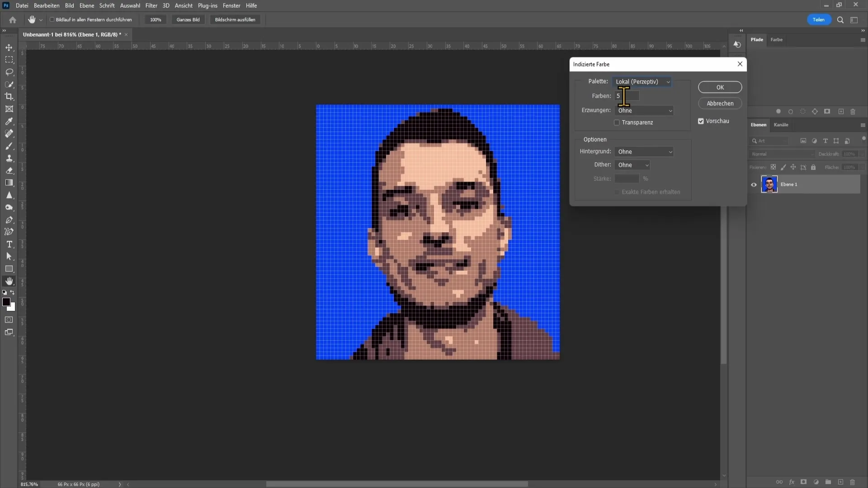This screenshot has height=488, width=868.
Task: Close the Indizierte Farbe dialog
Action: click(x=740, y=64)
